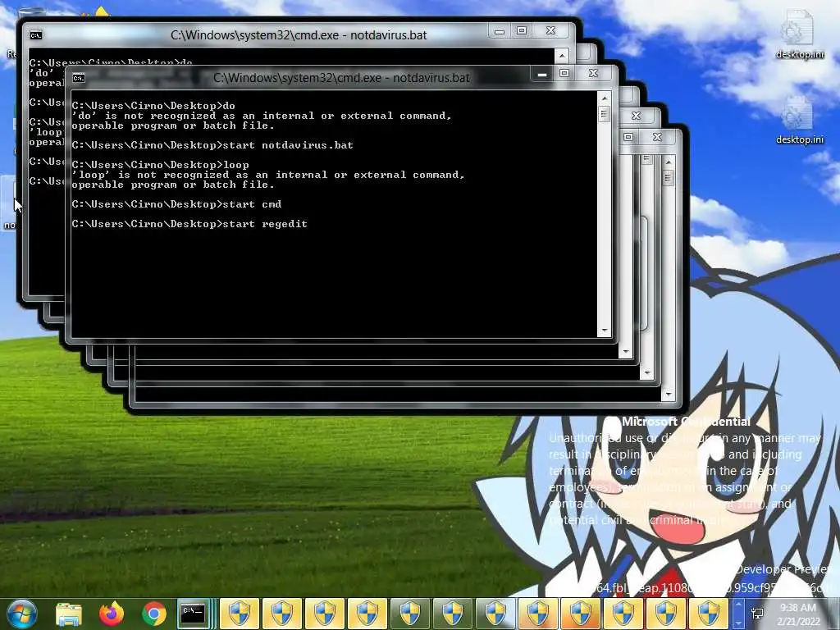840x630 pixels.
Task: Open system menu icon of the back-left cmd window
Action: pos(36,35)
